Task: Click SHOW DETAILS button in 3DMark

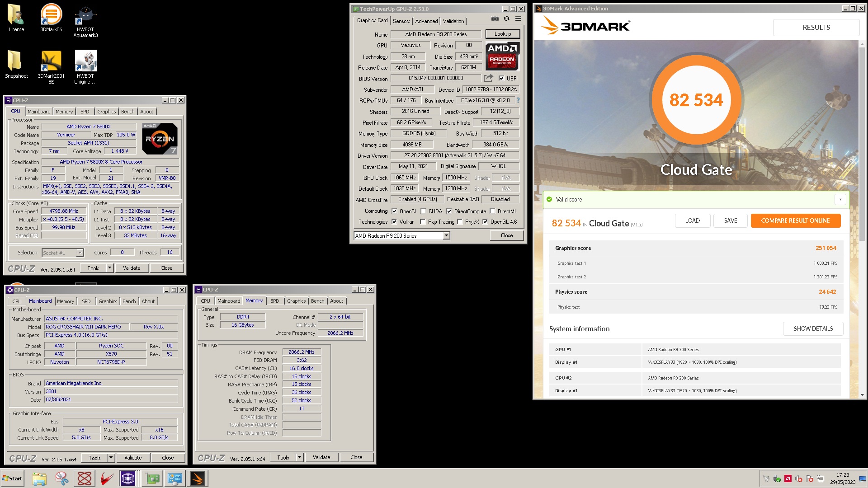Action: 813,328
